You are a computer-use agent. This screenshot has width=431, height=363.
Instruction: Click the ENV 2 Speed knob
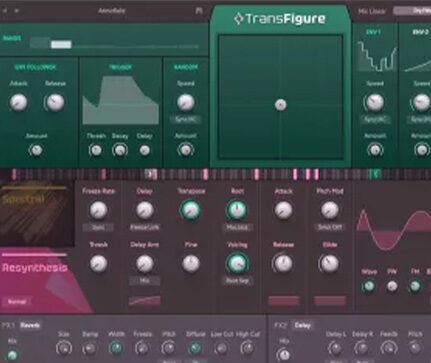[x=422, y=102]
